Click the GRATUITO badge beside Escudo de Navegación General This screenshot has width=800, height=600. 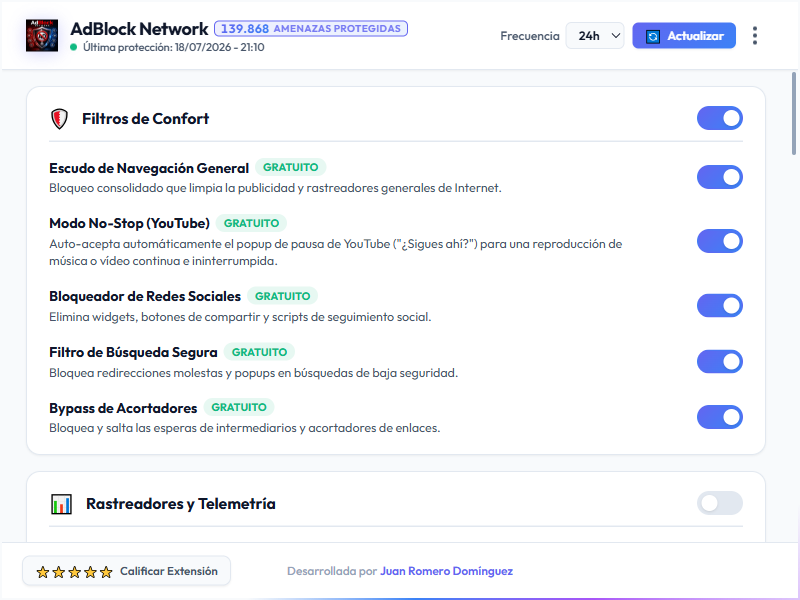click(x=290, y=167)
